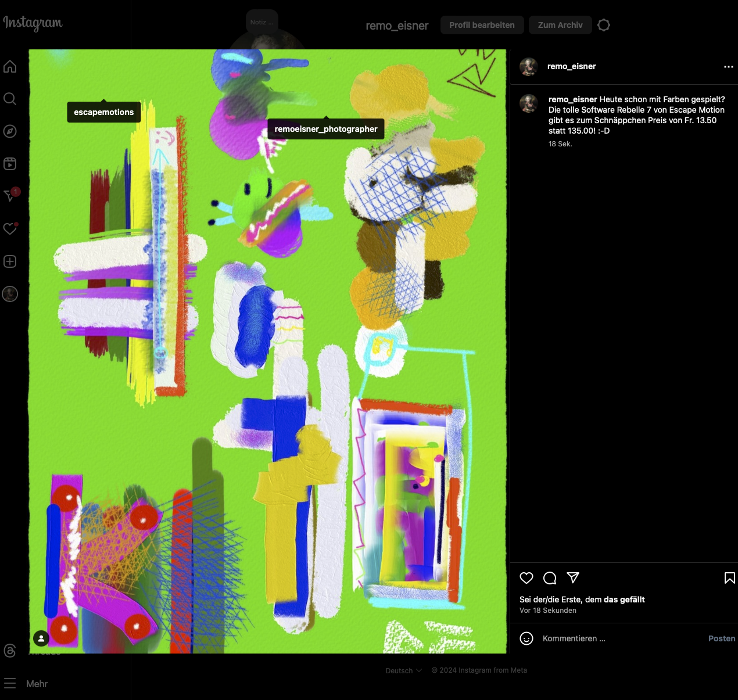Screen dimensions: 738x700
Task: Click the '© 2024 Instagram from Meta' footer text
Action: (479, 670)
